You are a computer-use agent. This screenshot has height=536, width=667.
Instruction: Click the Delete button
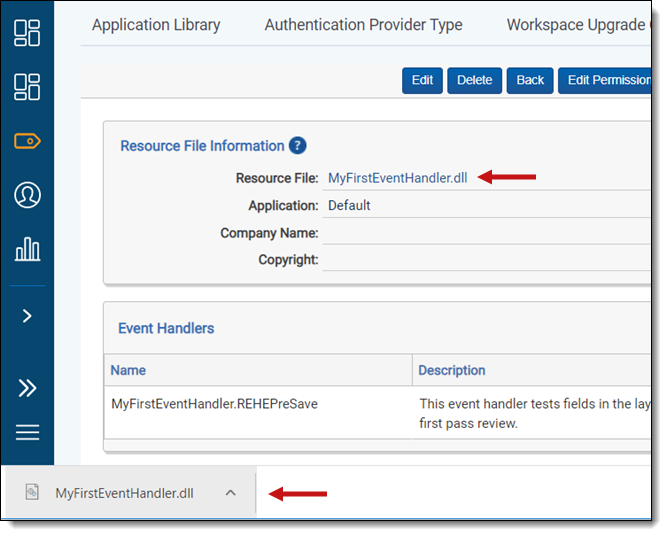(x=474, y=80)
